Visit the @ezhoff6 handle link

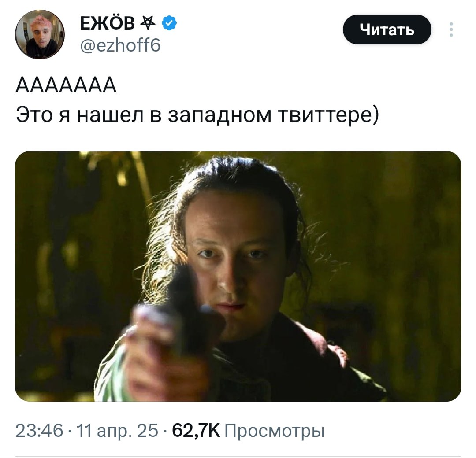click(x=120, y=45)
